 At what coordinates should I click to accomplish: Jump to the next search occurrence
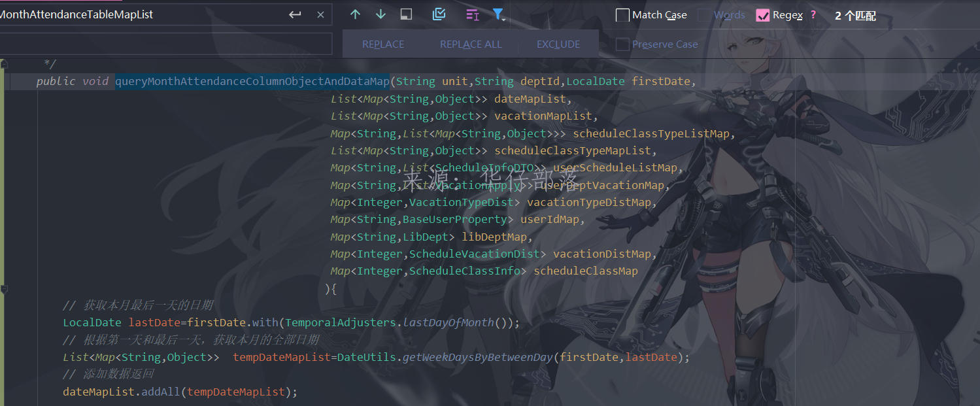pos(380,14)
